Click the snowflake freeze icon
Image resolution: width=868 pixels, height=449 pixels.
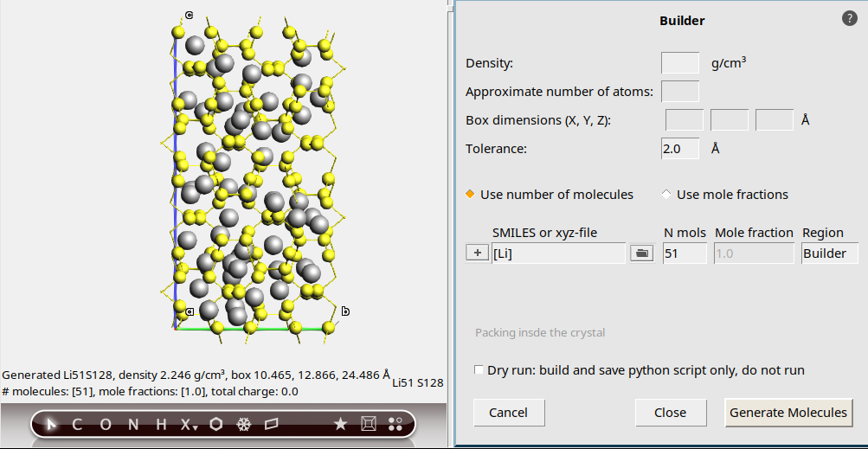(x=243, y=424)
